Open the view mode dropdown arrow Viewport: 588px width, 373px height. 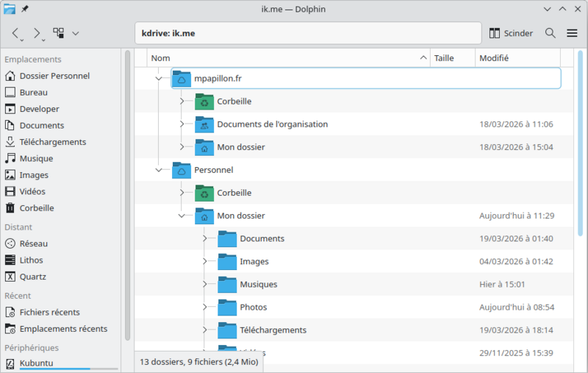point(76,33)
